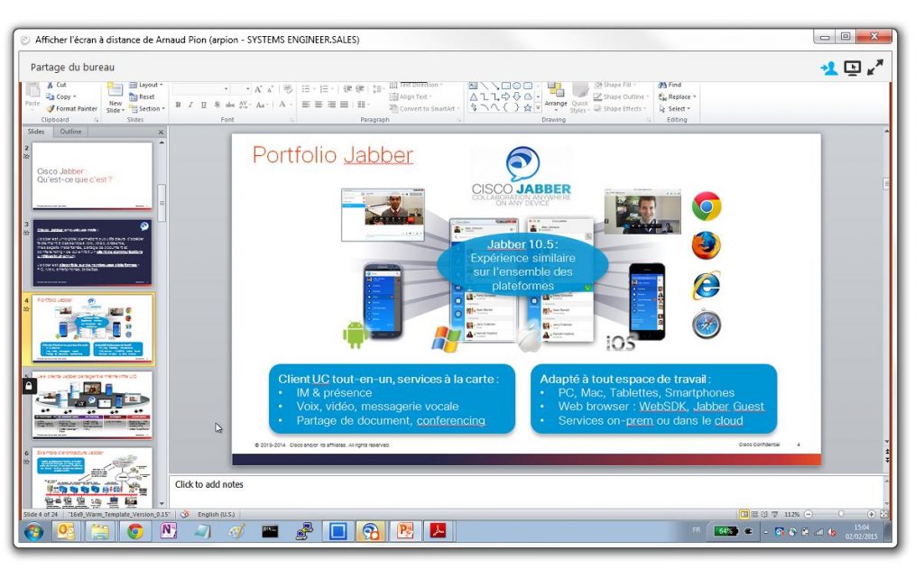Open the Arrange tool in Drawing group
Screen dimensions: 924x569
(x=556, y=95)
